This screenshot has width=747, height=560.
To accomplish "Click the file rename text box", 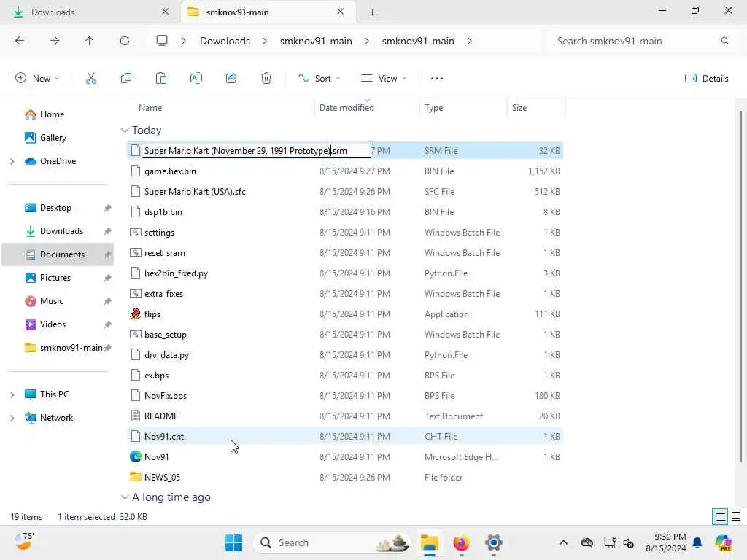I will click(x=256, y=151).
